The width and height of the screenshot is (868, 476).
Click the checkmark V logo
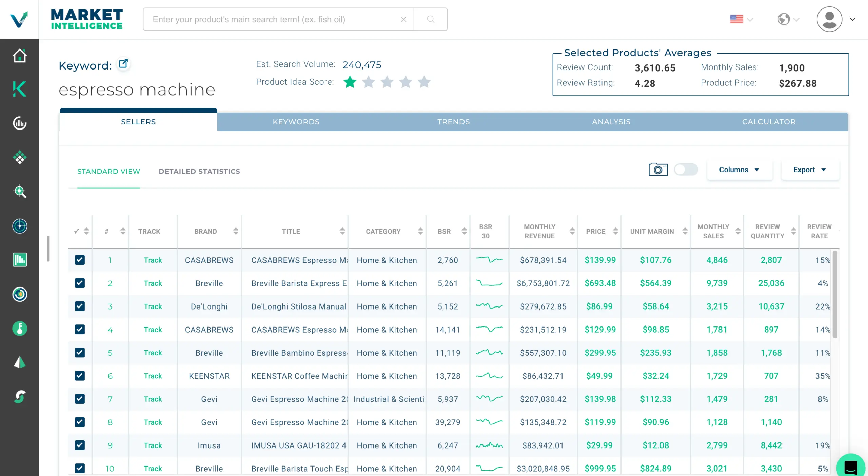point(19,19)
